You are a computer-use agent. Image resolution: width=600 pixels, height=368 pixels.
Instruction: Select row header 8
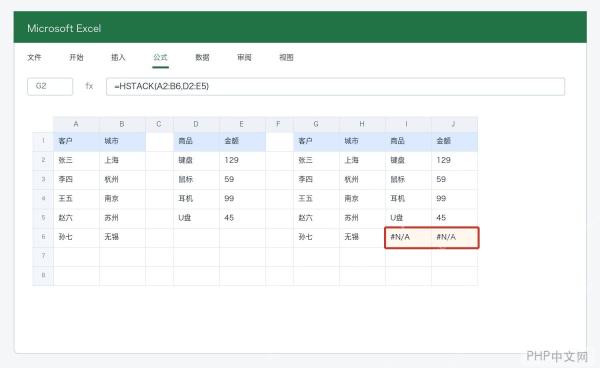click(43, 275)
